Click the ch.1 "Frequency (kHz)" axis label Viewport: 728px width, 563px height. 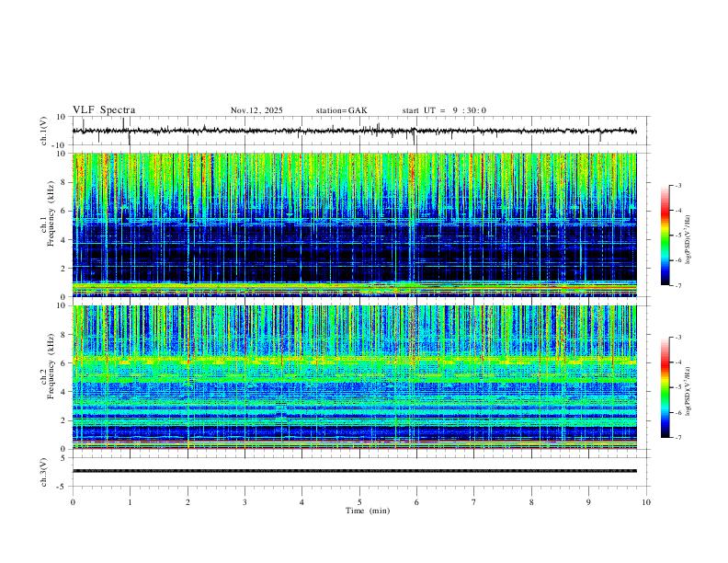pos(51,214)
